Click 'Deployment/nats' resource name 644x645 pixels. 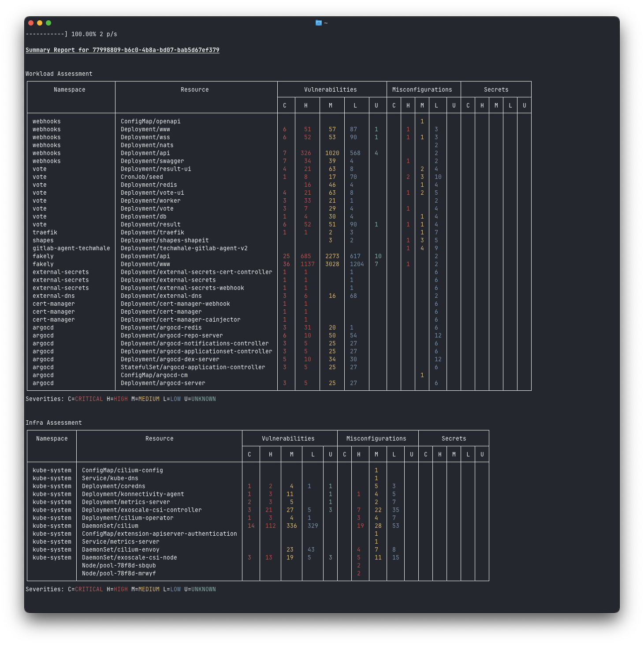click(x=147, y=145)
